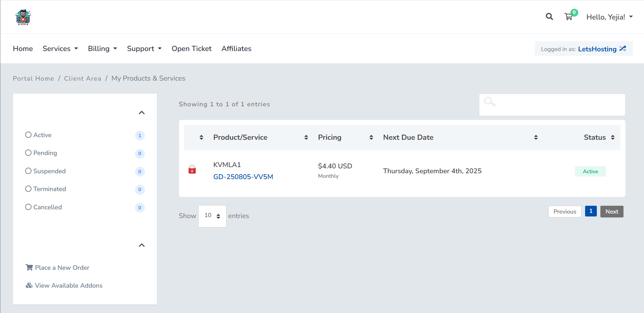Open the Open Ticket nav item
Viewport: 644px width, 313px height.
tap(192, 48)
